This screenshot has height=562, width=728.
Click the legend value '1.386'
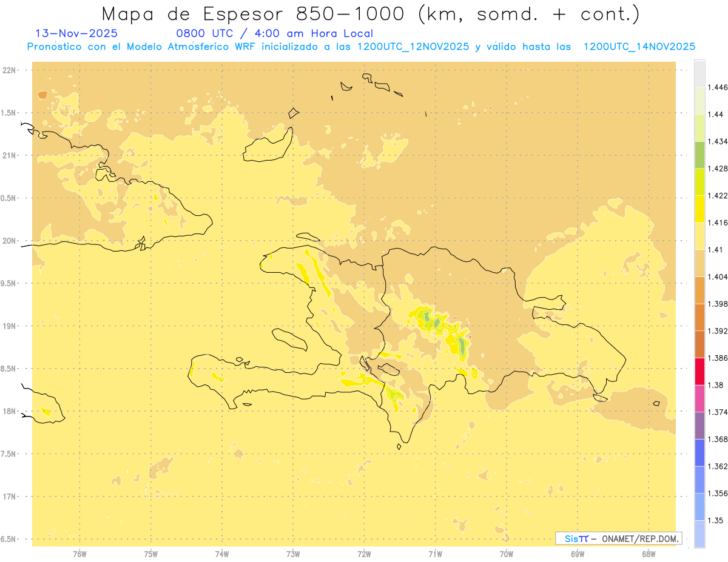tap(718, 358)
